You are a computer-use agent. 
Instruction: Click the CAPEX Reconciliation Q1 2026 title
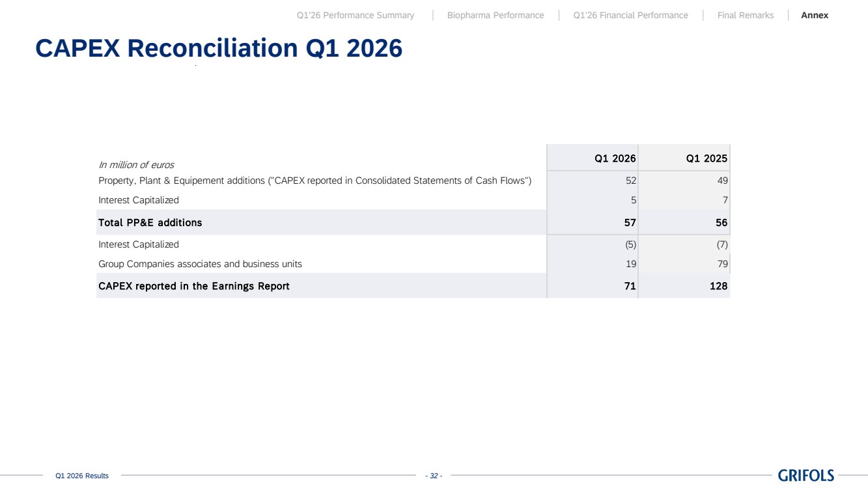tap(219, 48)
